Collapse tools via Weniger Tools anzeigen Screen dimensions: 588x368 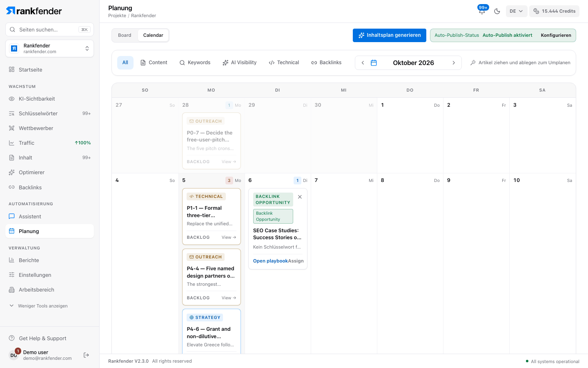point(39,306)
